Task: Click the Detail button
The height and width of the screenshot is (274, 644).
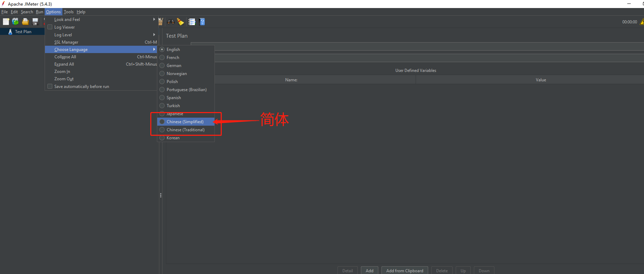Action: click(x=348, y=271)
